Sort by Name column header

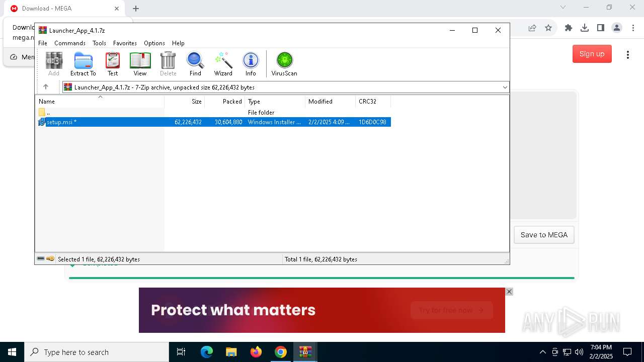100,101
